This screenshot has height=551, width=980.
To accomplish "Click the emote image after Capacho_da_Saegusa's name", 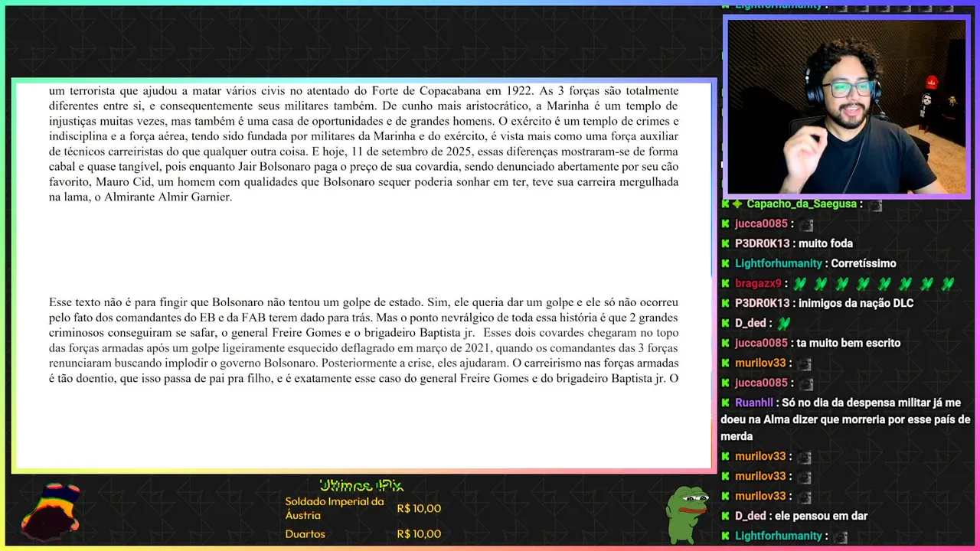I will (875, 204).
